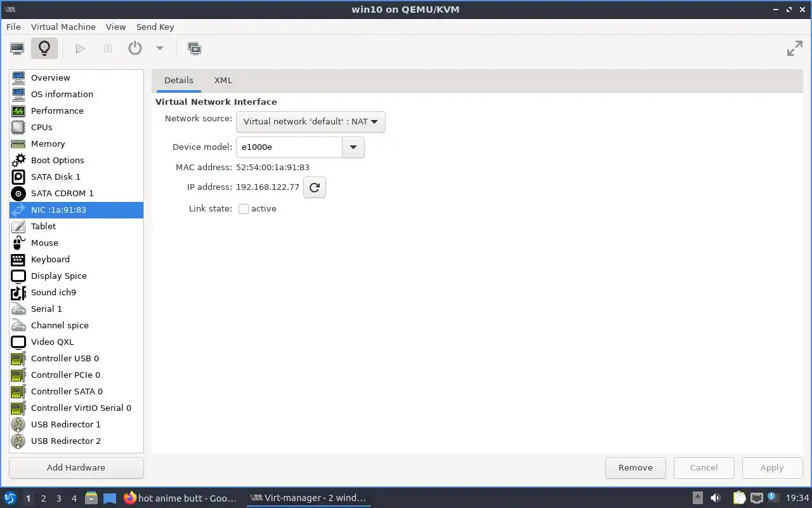Expand the Device model combo arrow

[353, 147]
